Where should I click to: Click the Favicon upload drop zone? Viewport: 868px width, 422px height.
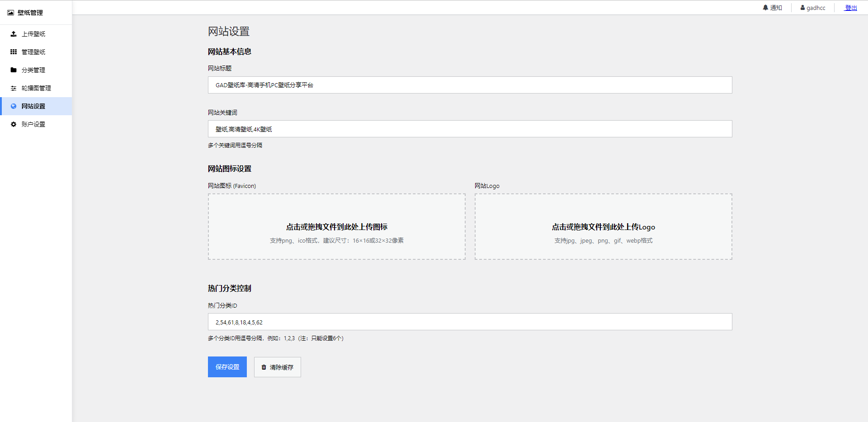click(x=336, y=227)
